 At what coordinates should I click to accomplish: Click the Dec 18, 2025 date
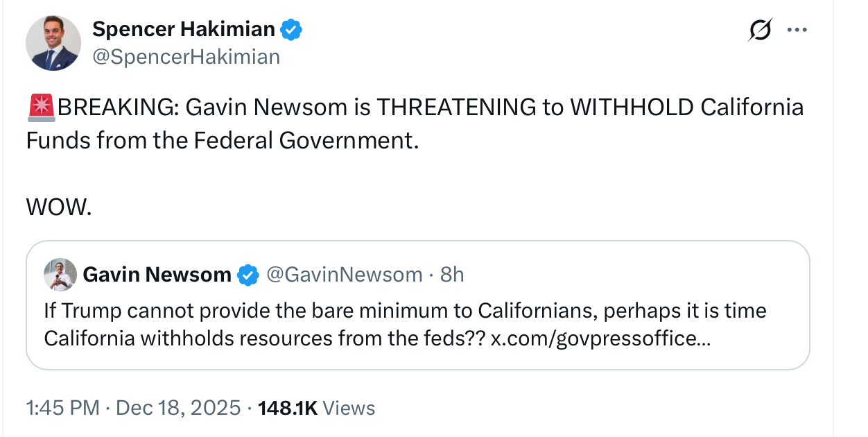[x=178, y=408]
